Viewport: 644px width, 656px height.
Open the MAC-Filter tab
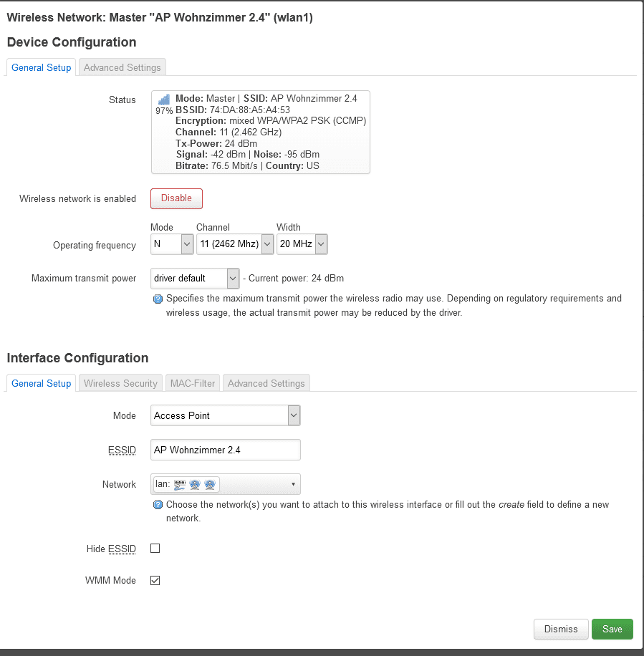(x=192, y=383)
